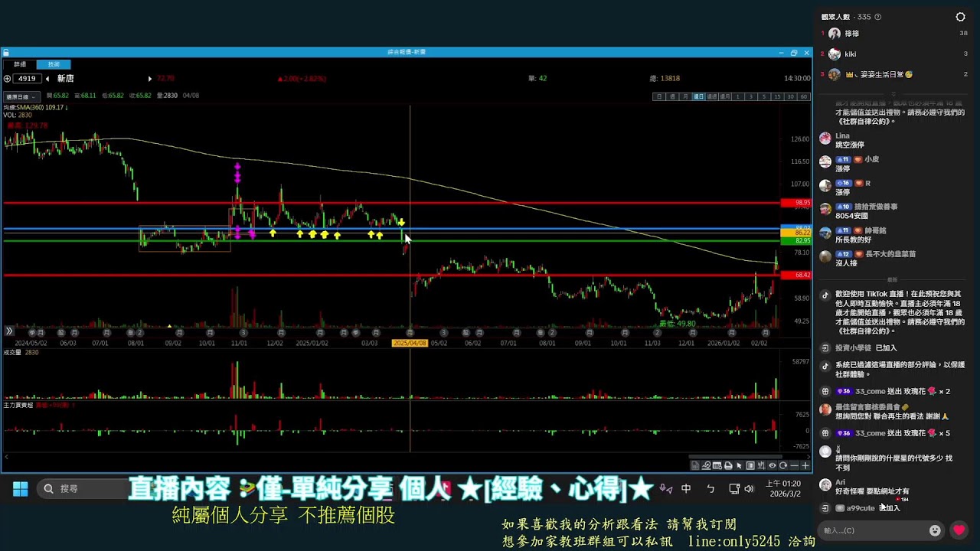Select the 週 weekly period button
The height and width of the screenshot is (551, 980).
click(672, 97)
